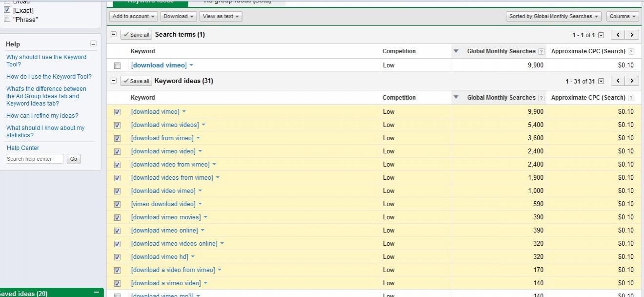Click help icon beside Approximate CPC in Search terms
Screen dimensions: 644x297
631,51
